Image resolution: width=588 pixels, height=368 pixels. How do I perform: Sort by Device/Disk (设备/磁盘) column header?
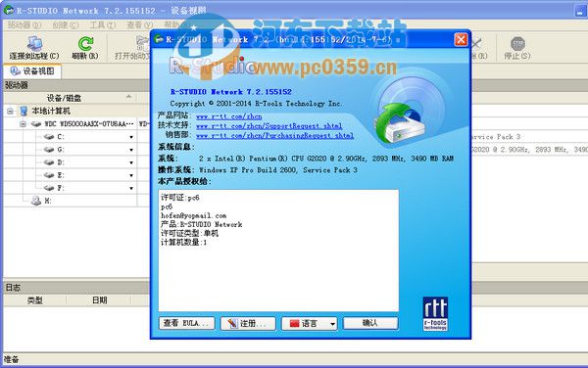[71, 98]
